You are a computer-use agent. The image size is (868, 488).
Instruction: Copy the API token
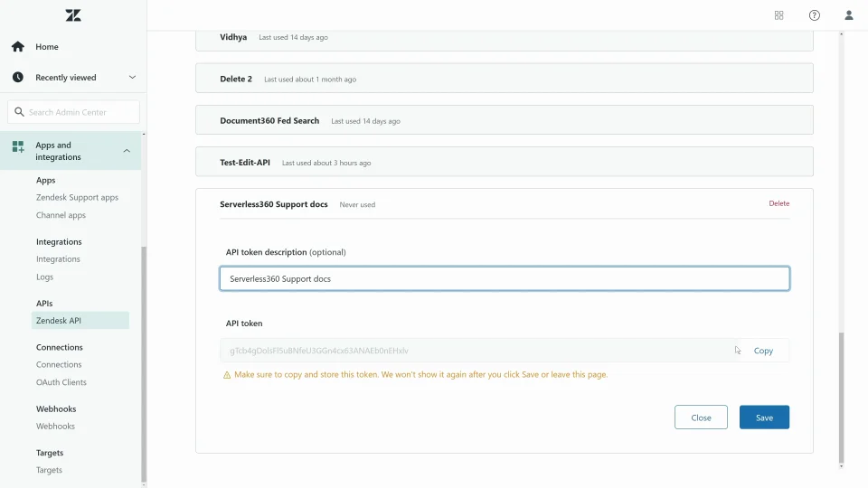(x=763, y=351)
